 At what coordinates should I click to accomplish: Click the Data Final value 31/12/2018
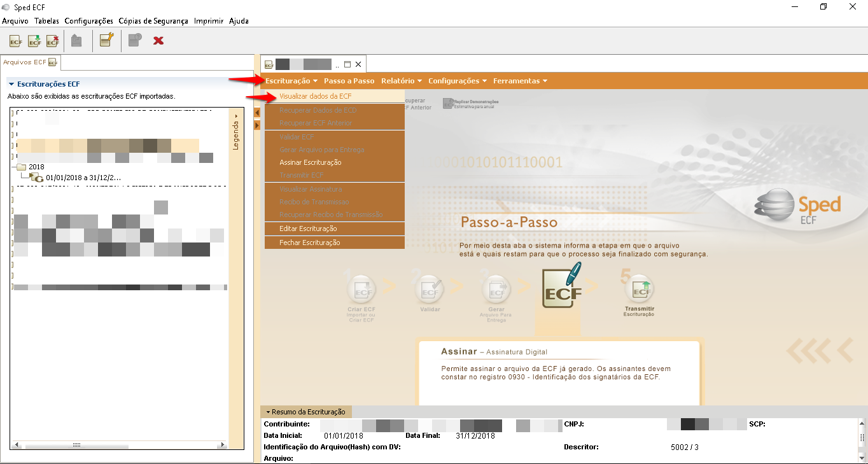(475, 436)
